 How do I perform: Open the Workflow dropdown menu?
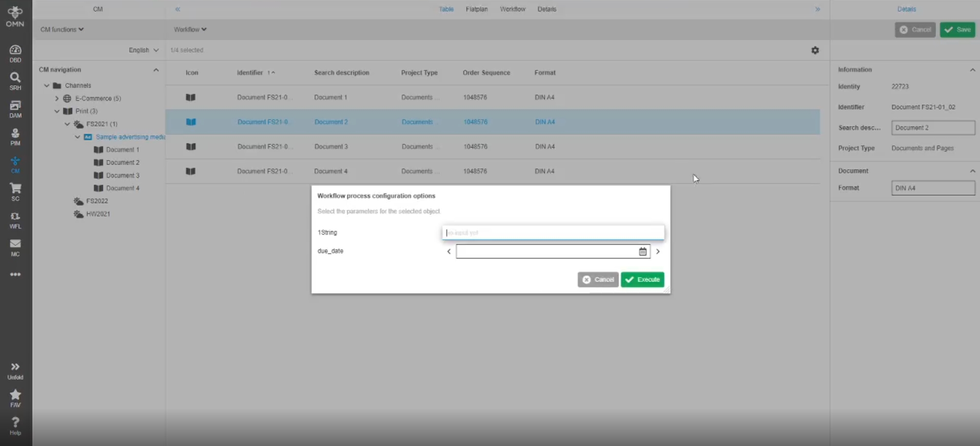point(190,30)
